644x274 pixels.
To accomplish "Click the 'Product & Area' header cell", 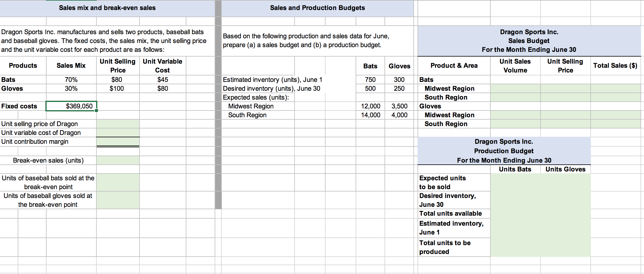I will point(454,65).
